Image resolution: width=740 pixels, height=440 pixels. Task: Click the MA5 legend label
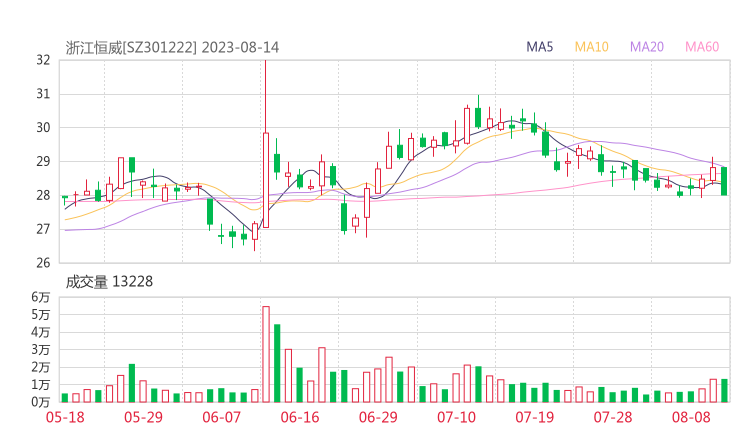coord(539,47)
